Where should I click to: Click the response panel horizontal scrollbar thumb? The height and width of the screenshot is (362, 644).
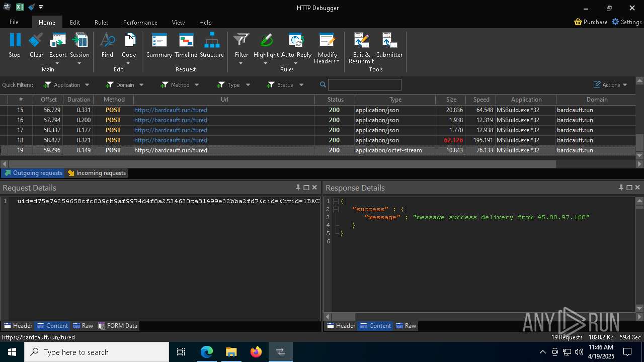(344, 317)
